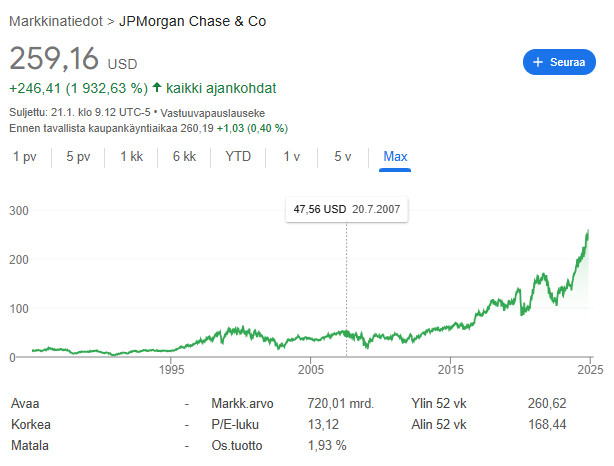Click the P/E-luku statistic label
The height and width of the screenshot is (466, 614).
[233, 424]
